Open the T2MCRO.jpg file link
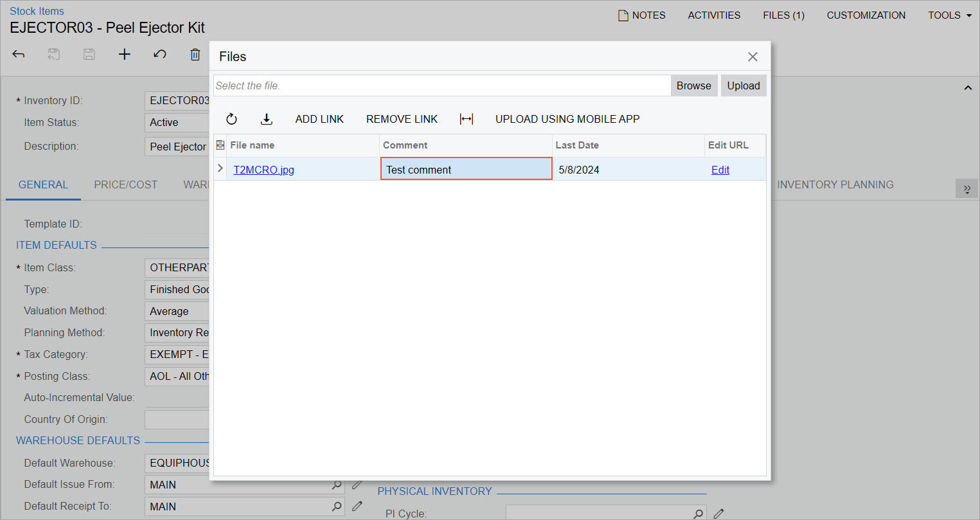 point(263,170)
